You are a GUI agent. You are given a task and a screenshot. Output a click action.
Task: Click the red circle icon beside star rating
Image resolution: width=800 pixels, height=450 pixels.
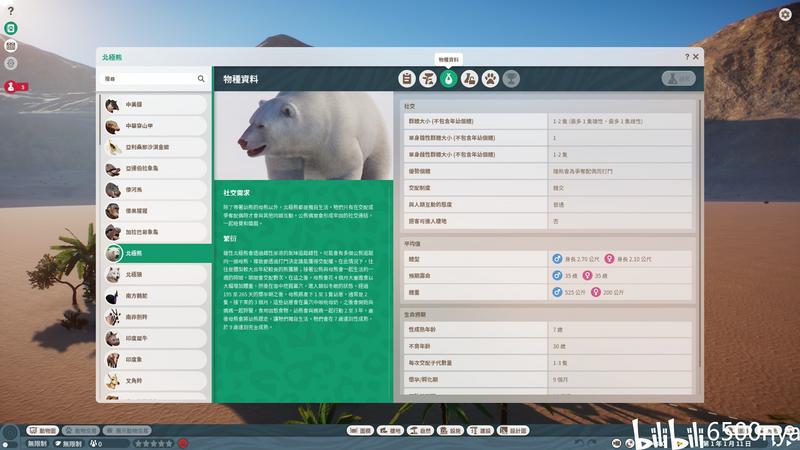pos(183,443)
